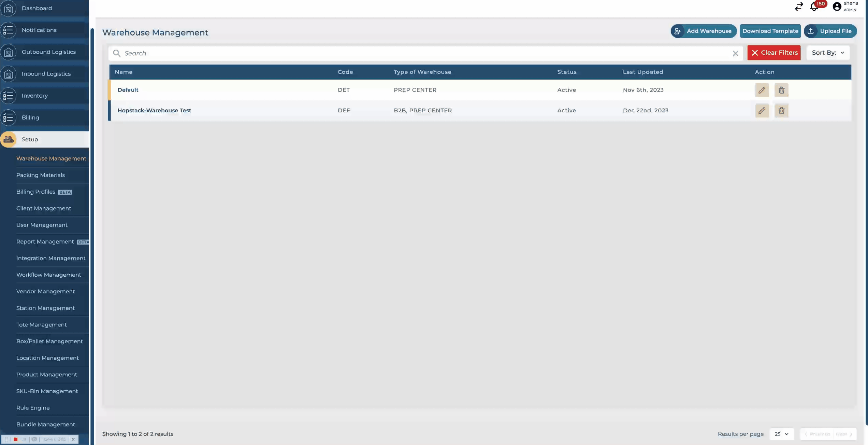Open the notifications bell icon
This screenshot has height=445, width=868.
coord(814,6)
